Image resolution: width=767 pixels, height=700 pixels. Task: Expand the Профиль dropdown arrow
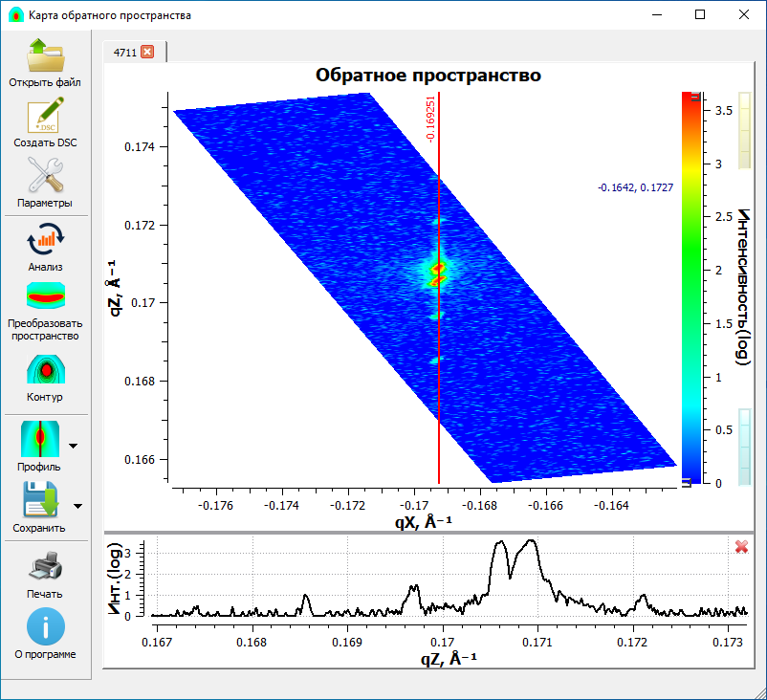[x=74, y=446]
